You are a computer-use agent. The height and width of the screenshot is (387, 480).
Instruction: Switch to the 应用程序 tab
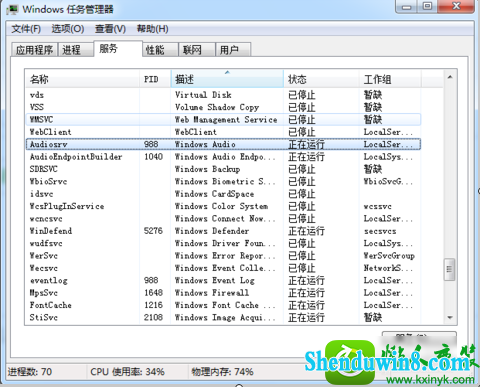(34, 50)
